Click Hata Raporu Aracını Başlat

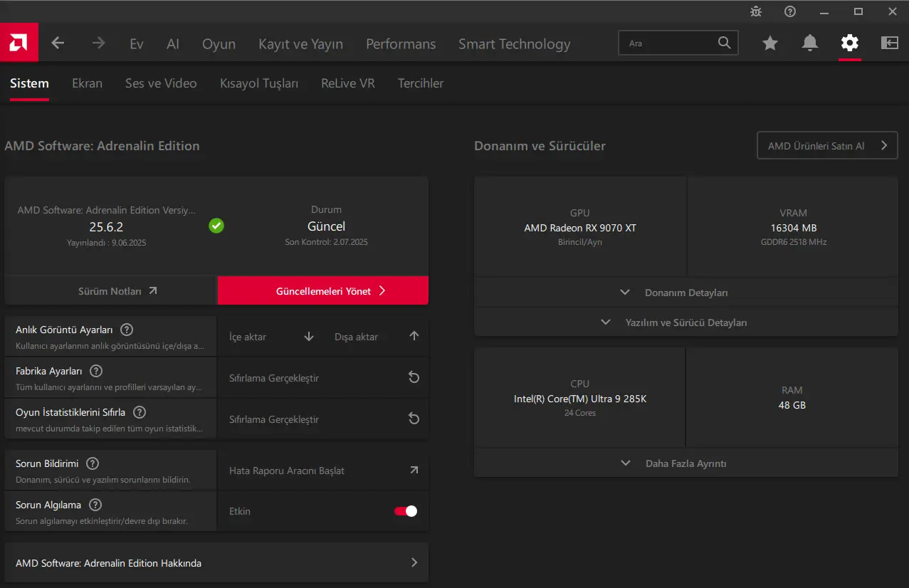pos(287,471)
